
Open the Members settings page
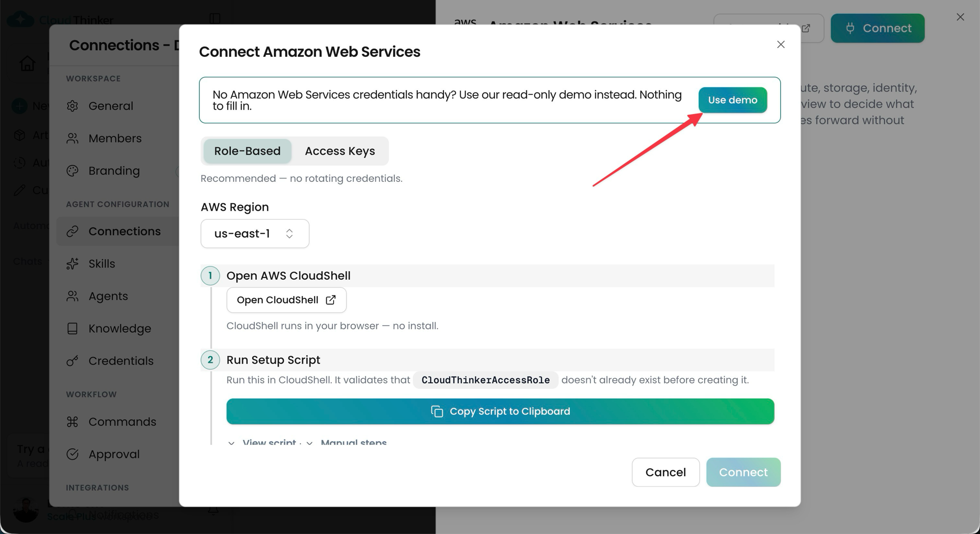[x=115, y=138]
